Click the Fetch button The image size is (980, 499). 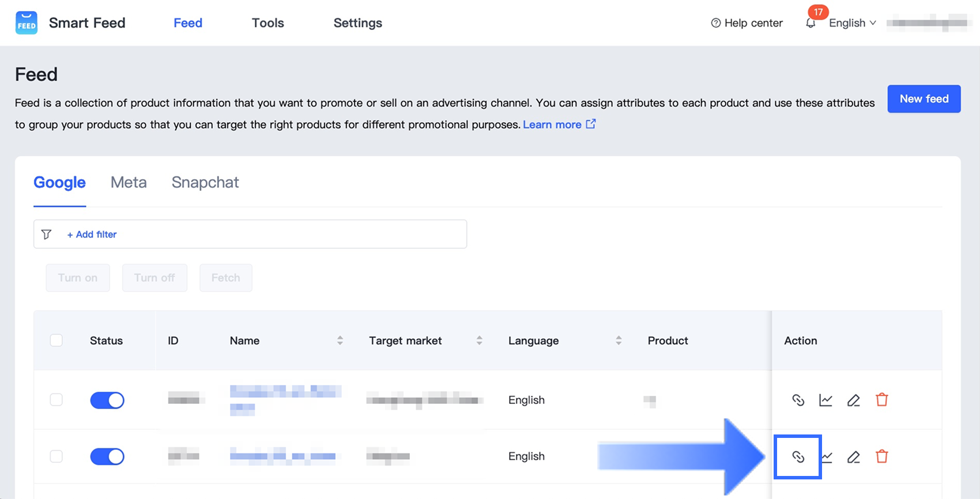(x=226, y=278)
